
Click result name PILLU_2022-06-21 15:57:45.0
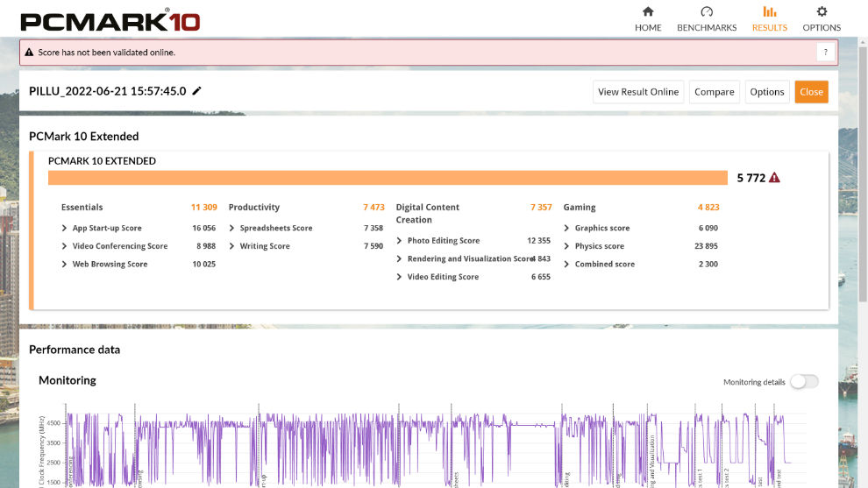pyautogui.click(x=107, y=91)
